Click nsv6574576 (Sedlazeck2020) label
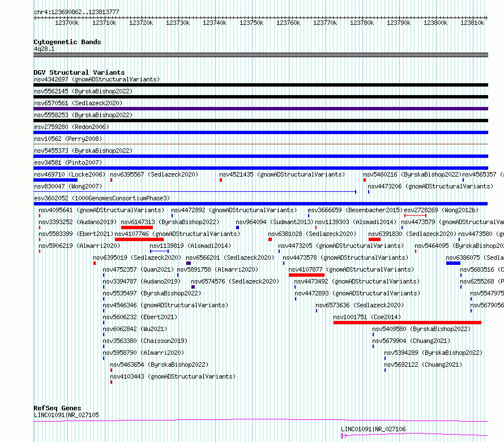Screen dimensions: 504x442 tap(235, 281)
